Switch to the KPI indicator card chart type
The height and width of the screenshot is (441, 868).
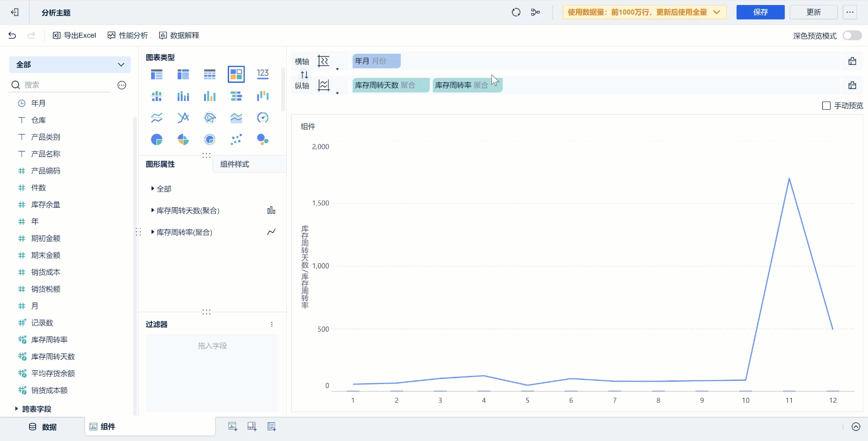263,74
